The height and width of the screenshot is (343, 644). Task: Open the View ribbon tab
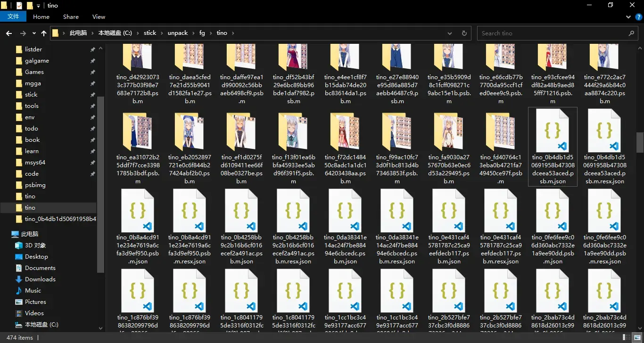point(99,16)
